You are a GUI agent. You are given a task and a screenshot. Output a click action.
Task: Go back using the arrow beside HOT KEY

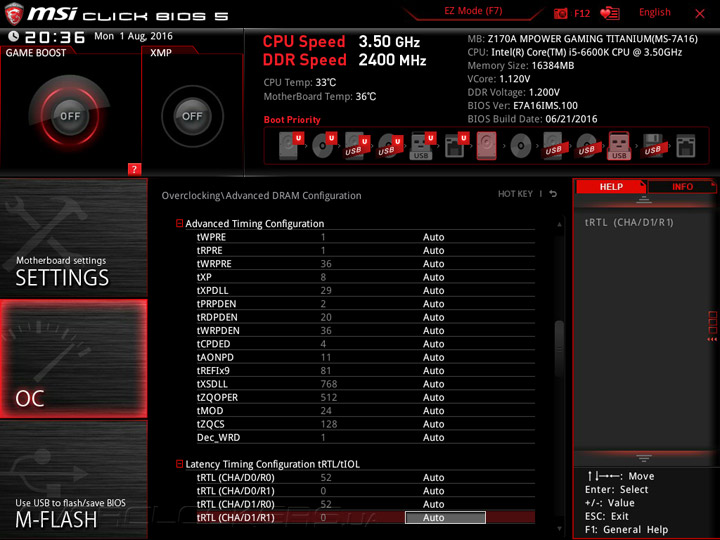tap(553, 194)
